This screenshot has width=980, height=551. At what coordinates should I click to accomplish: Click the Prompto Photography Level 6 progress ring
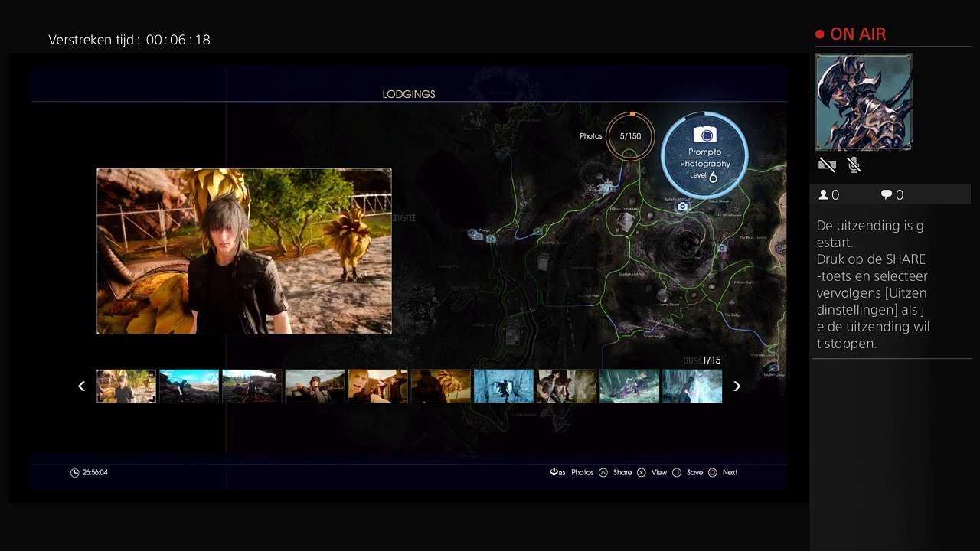704,155
